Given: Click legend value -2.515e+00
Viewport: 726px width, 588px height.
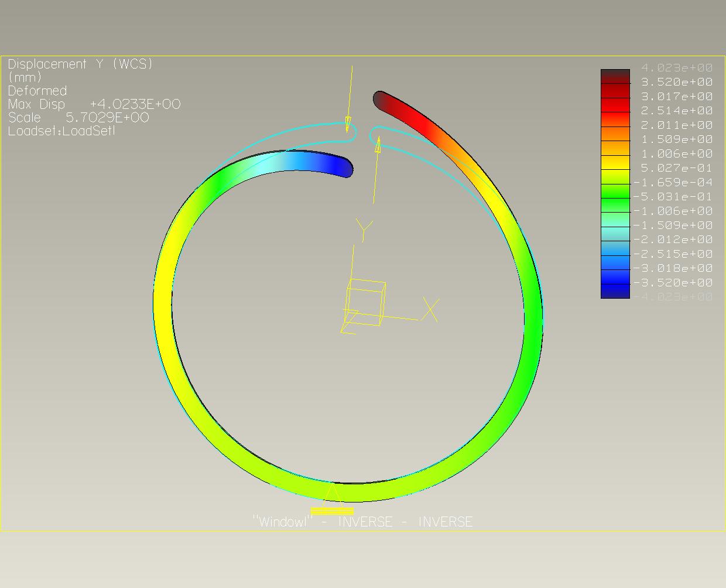Looking at the screenshot, I should coord(673,254).
